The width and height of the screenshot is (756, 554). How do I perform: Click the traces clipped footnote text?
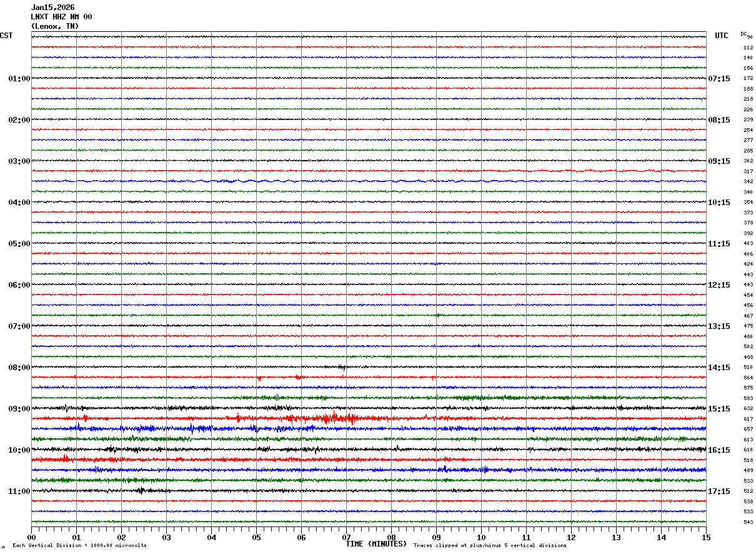490,546
